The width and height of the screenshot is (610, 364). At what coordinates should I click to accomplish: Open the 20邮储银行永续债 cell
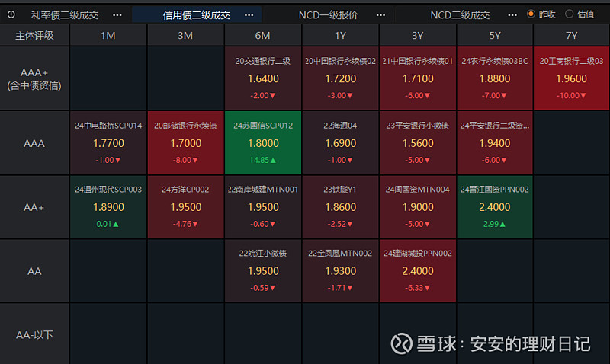coord(185,143)
